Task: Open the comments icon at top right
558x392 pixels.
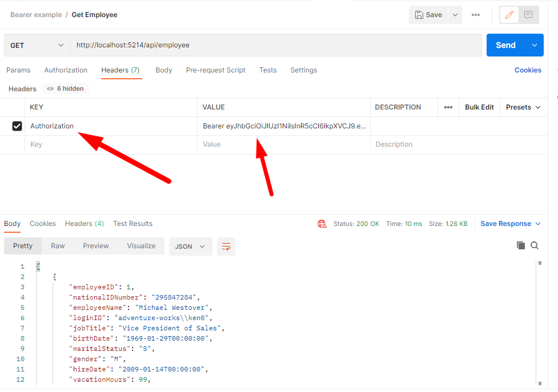Action: (528, 15)
